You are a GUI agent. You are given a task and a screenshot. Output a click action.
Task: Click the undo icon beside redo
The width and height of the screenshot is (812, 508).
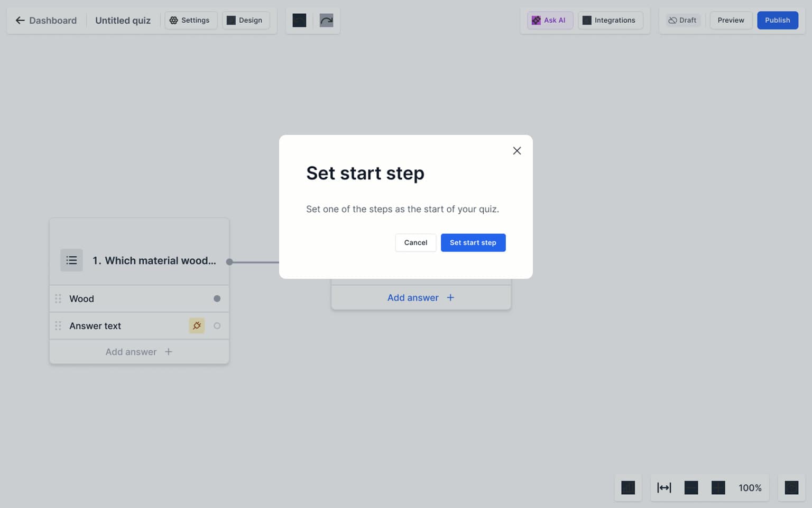(x=300, y=20)
